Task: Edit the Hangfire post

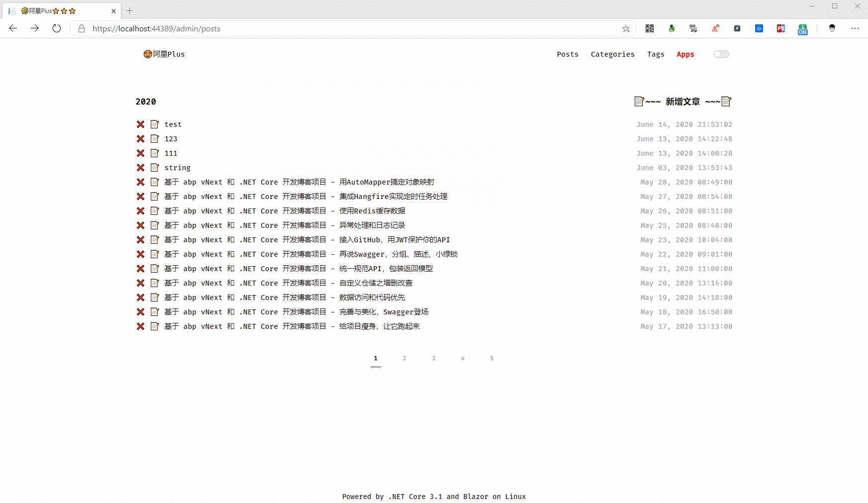Action: pos(155,197)
